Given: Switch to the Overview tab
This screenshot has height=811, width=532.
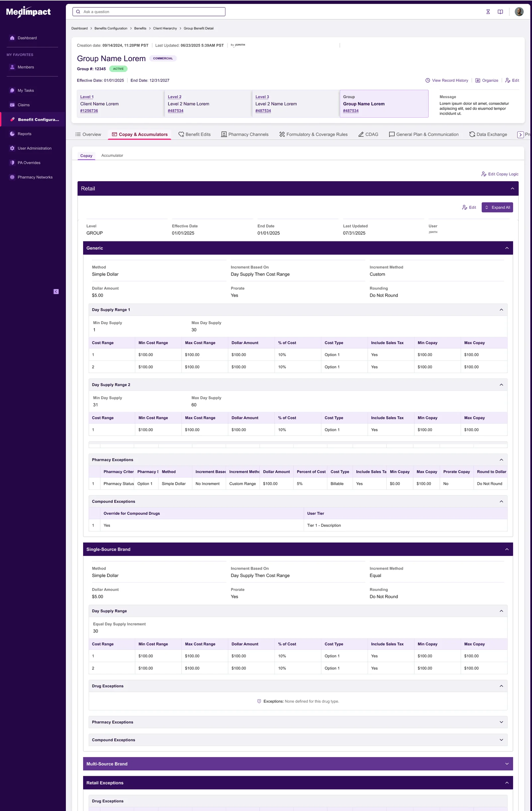Looking at the screenshot, I should click(x=88, y=135).
